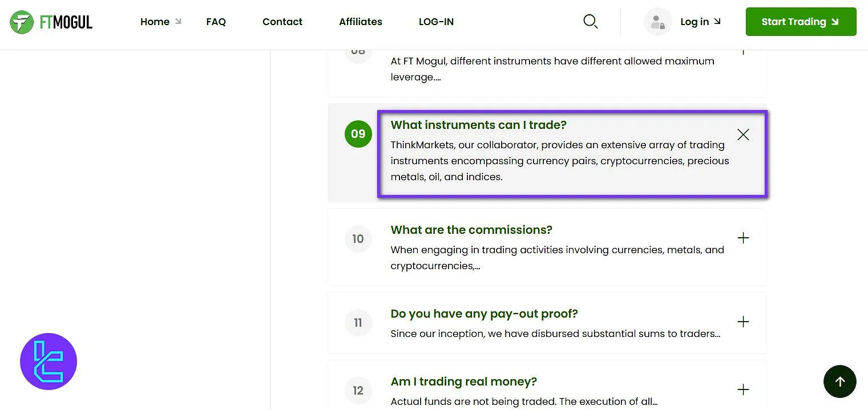Go to the FAQ menu item
The width and height of the screenshot is (868, 410).
pos(216,22)
